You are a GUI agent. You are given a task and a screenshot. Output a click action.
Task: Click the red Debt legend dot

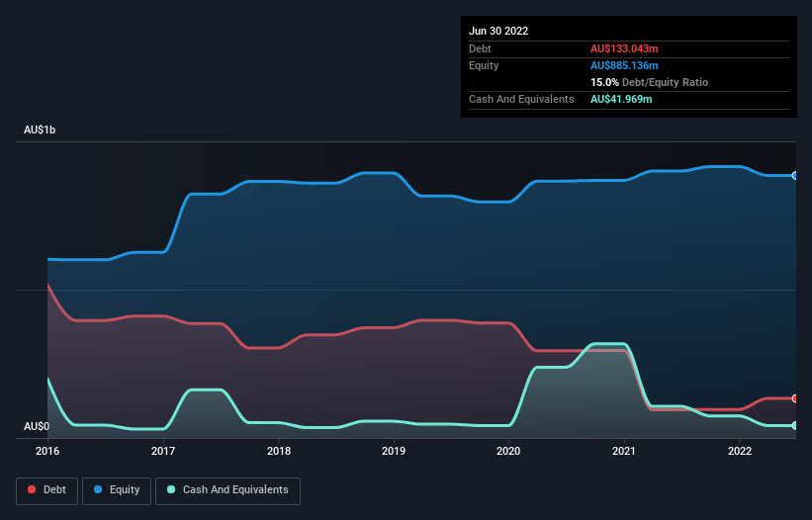tap(32, 489)
